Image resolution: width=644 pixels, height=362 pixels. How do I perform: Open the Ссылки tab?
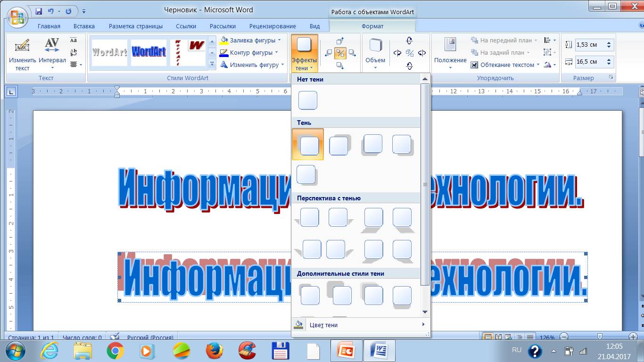[186, 26]
